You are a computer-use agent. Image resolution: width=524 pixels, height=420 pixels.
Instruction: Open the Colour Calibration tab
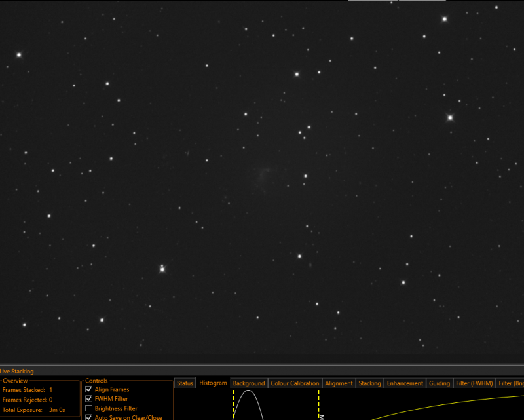[295, 383]
